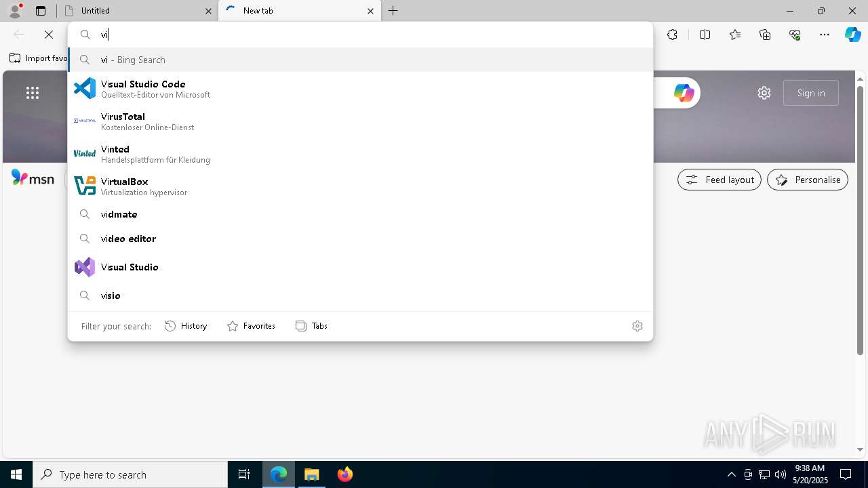The height and width of the screenshot is (488, 868).
Task: Open Feed layout options
Action: [x=719, y=180]
